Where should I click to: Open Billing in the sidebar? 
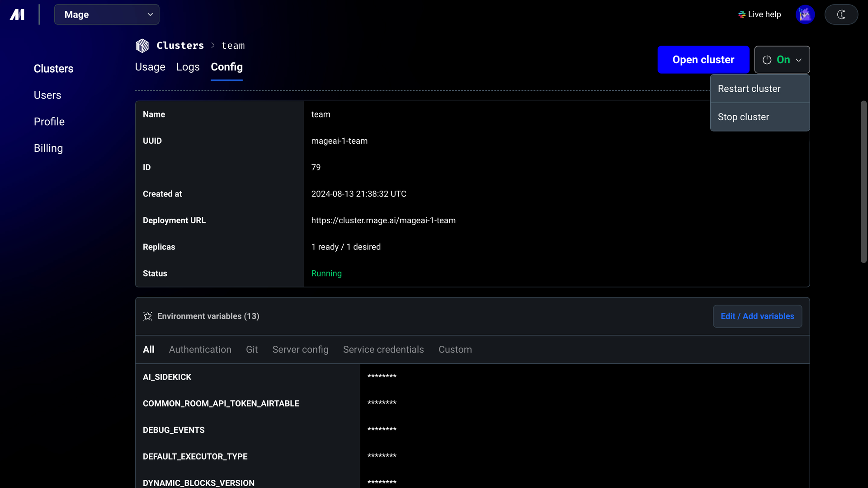click(x=48, y=148)
